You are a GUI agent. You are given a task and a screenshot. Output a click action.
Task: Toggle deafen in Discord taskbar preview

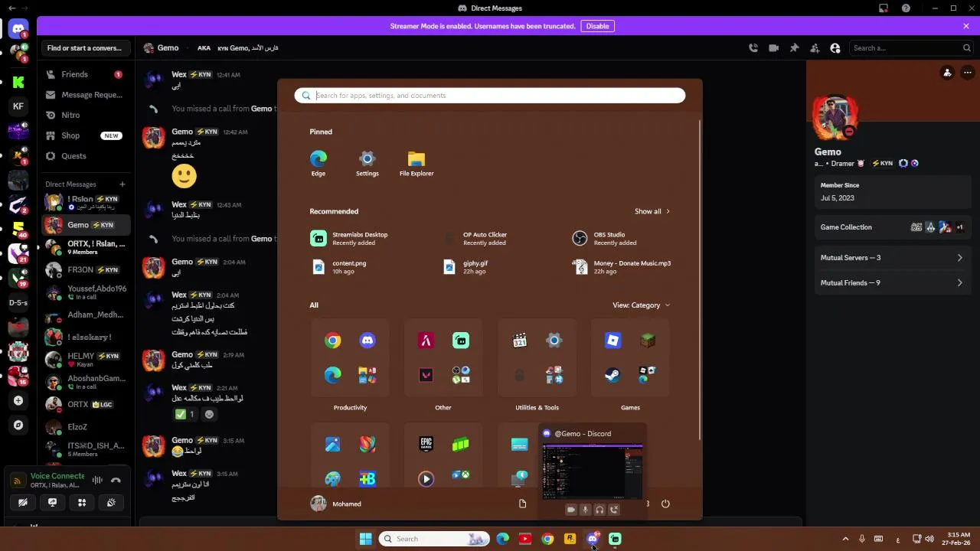tap(599, 510)
